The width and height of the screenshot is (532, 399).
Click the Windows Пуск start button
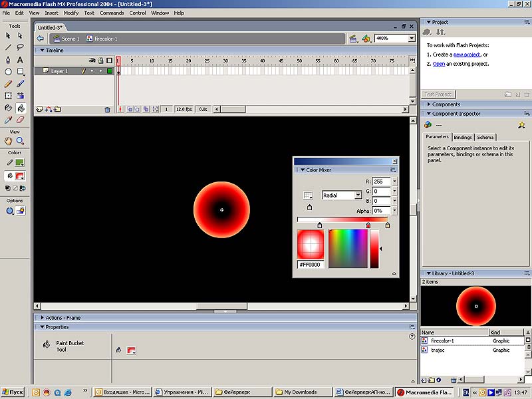[13, 392]
